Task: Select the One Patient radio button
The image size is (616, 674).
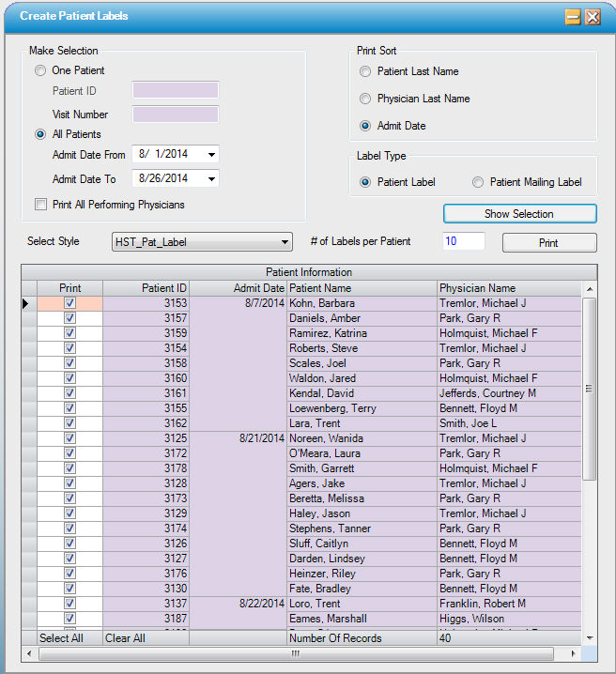Action: [40, 70]
